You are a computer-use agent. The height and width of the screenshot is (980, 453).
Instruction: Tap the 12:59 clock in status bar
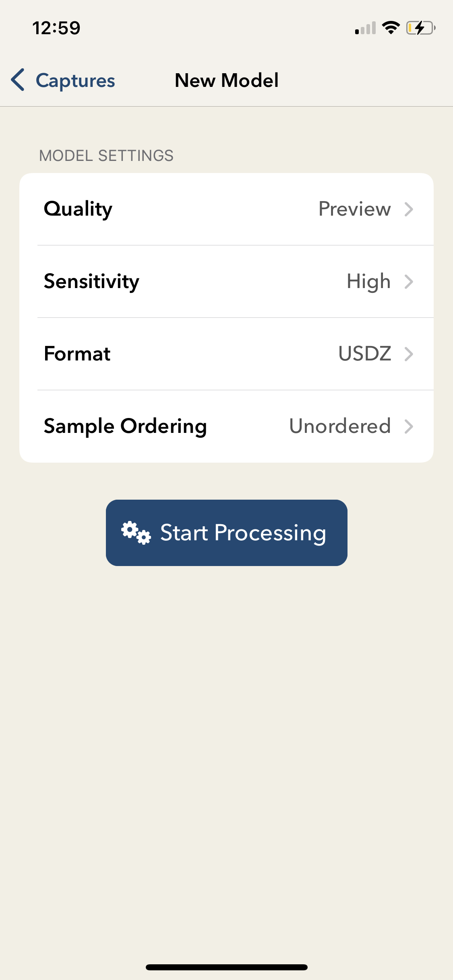tap(56, 28)
